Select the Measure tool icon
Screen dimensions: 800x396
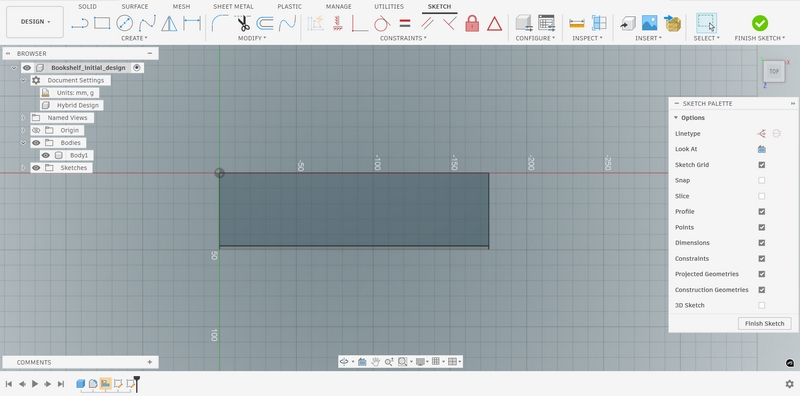577,23
